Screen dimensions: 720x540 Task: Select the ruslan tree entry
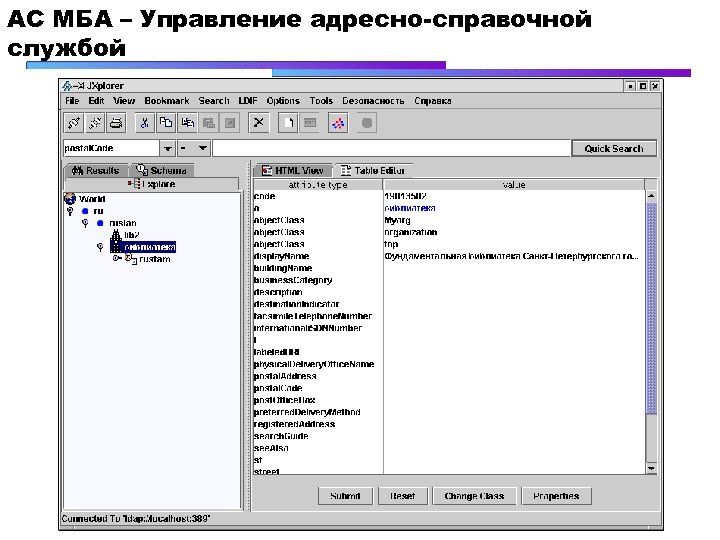click(123, 223)
